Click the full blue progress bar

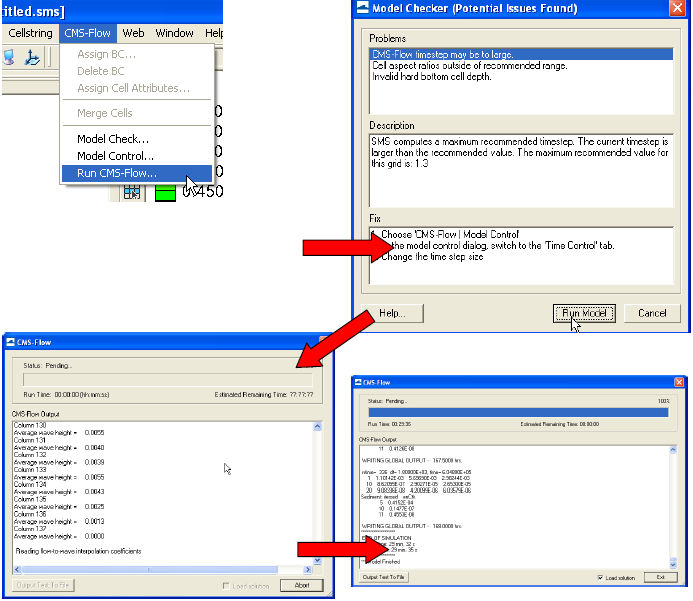pyautogui.click(x=518, y=412)
